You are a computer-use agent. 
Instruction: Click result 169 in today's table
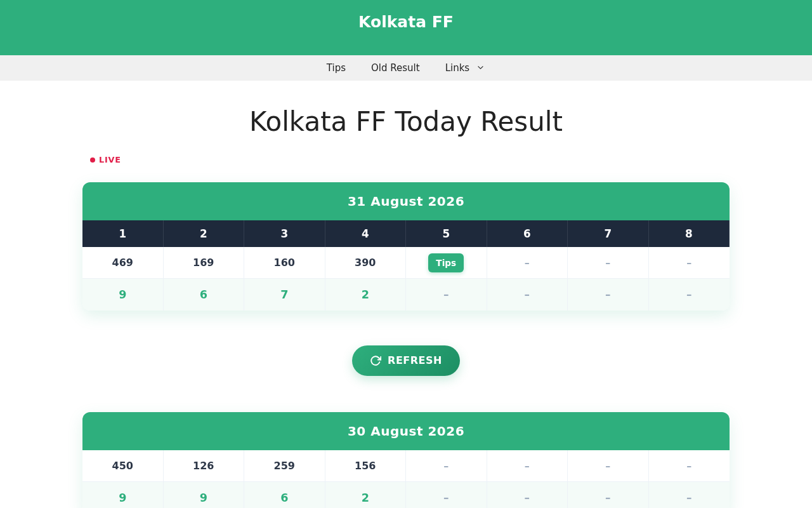pyautogui.click(x=204, y=263)
